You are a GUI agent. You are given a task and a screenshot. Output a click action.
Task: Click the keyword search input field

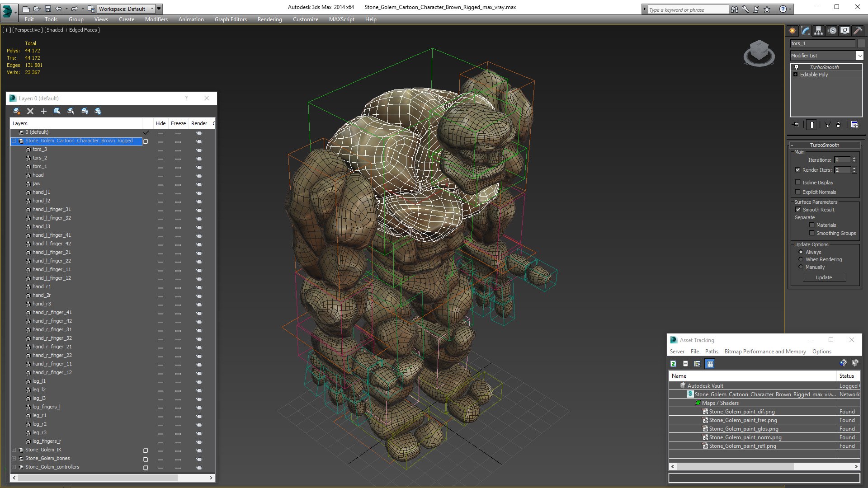tap(688, 9)
